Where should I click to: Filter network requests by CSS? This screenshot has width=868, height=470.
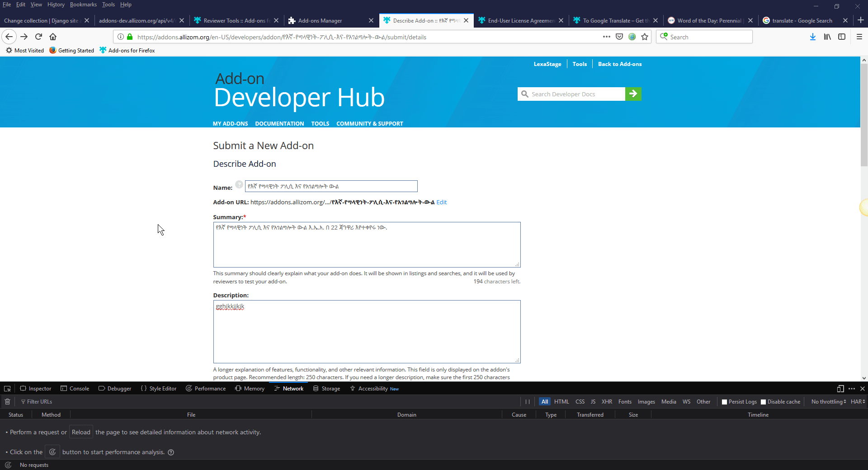(x=580, y=402)
